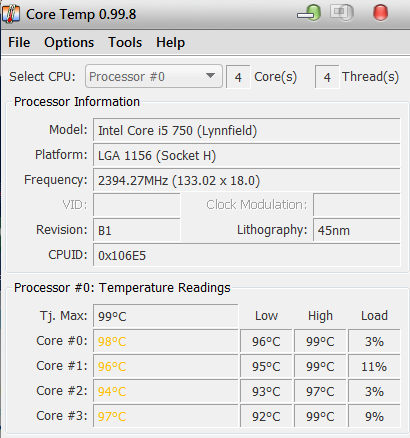Open the File menu
This screenshot has width=410, height=438.
[x=19, y=43]
